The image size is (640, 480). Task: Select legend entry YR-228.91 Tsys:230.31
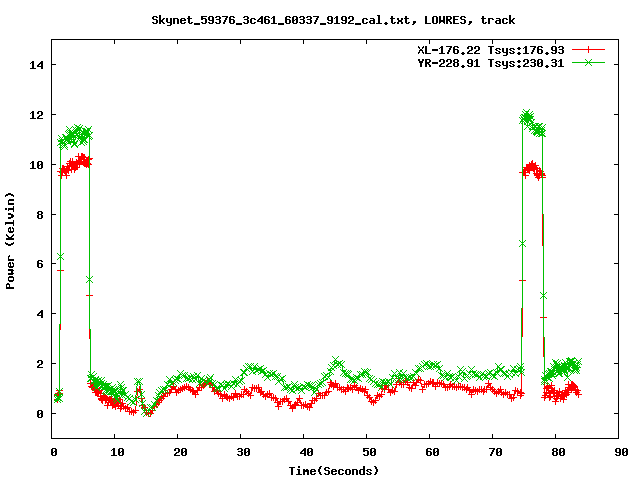[491, 63]
